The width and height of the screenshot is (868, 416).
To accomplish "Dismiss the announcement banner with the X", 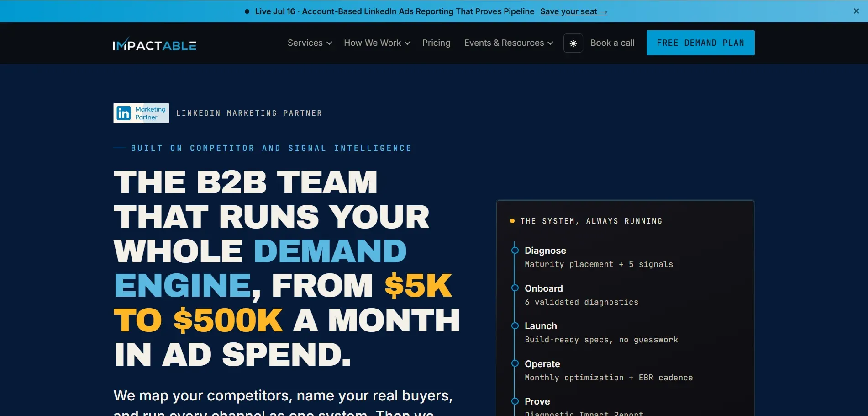I will [x=856, y=11].
